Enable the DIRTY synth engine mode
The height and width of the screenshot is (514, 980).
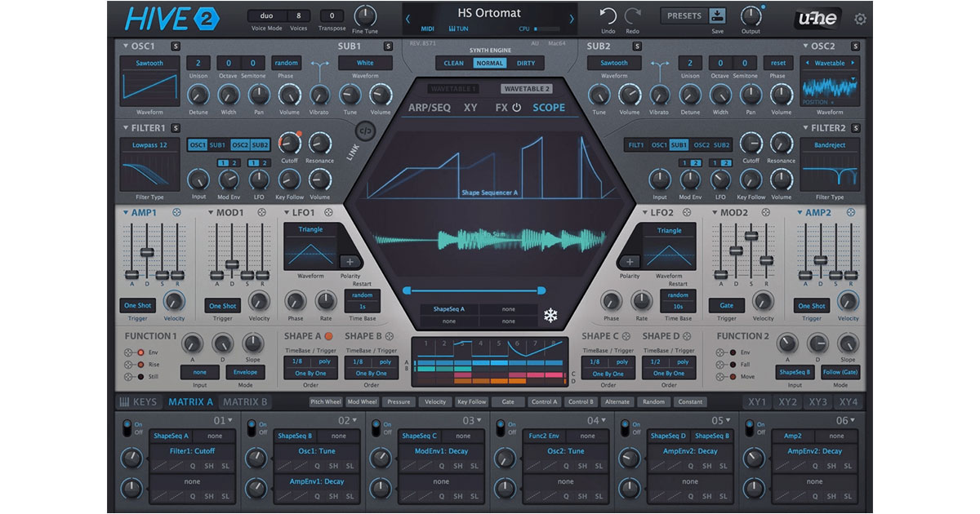[x=526, y=63]
